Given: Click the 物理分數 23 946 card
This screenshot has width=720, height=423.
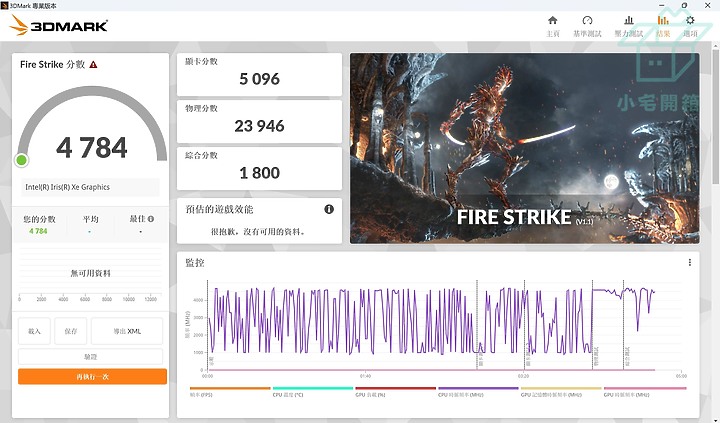Looking at the screenshot, I should click(259, 121).
